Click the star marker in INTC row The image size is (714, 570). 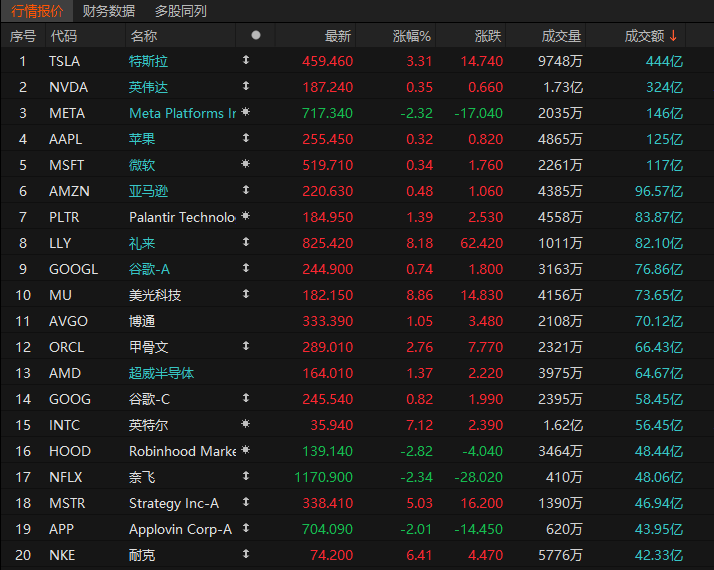[246, 424]
